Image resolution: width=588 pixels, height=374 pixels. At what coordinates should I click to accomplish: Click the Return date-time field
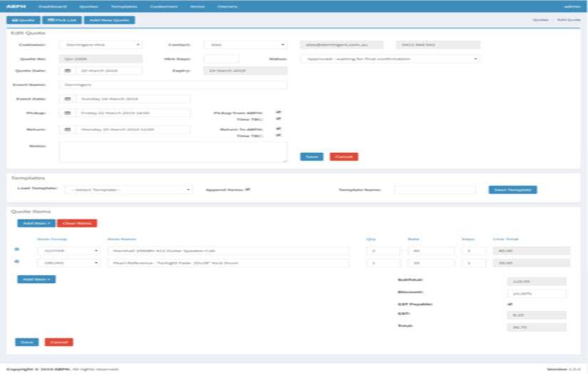pyautogui.click(x=133, y=129)
